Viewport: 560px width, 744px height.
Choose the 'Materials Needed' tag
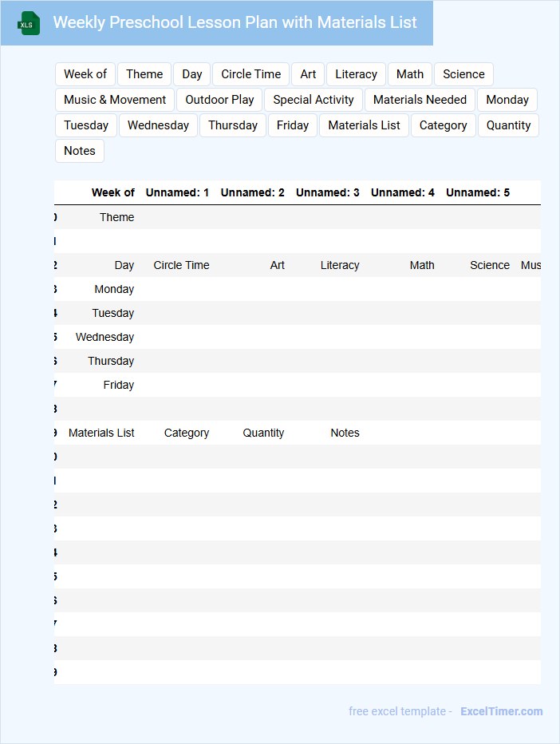(420, 100)
